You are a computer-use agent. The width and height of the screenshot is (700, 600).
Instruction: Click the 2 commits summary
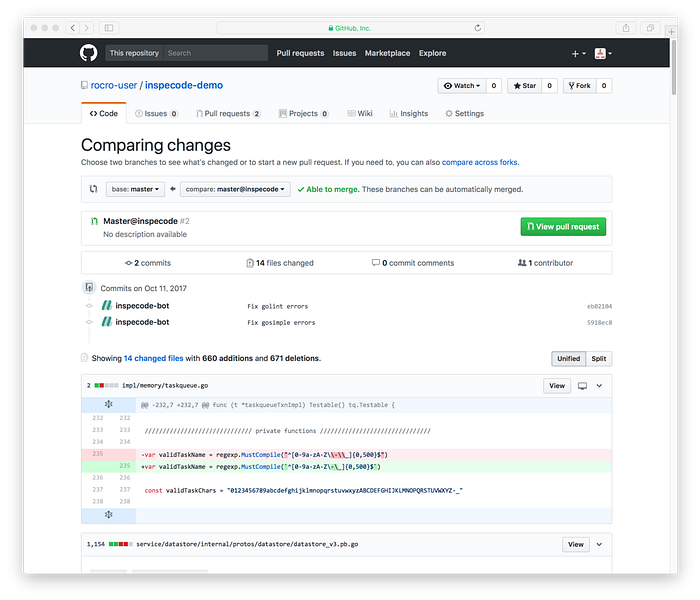pyautogui.click(x=148, y=263)
